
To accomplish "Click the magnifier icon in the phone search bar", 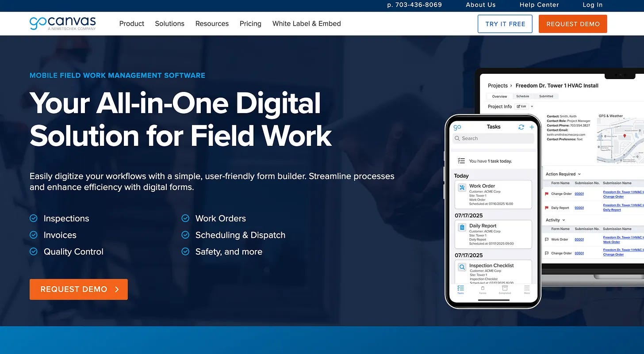I will click(457, 138).
